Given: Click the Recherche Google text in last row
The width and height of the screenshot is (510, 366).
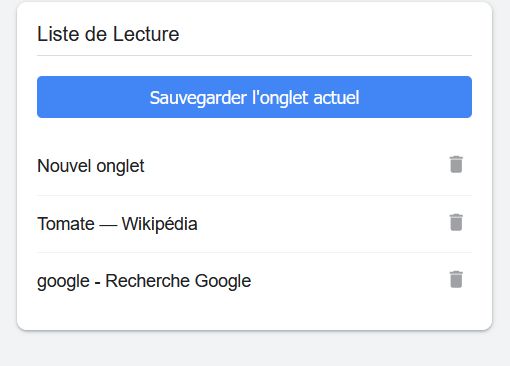Looking at the screenshot, I should pos(178,281).
